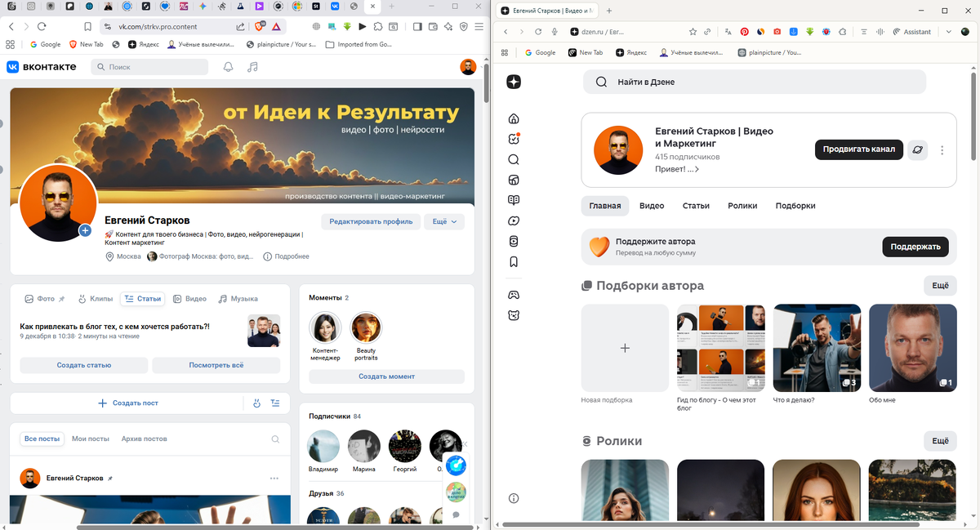Open Dzen games controller icon in sidebar

[x=514, y=295]
